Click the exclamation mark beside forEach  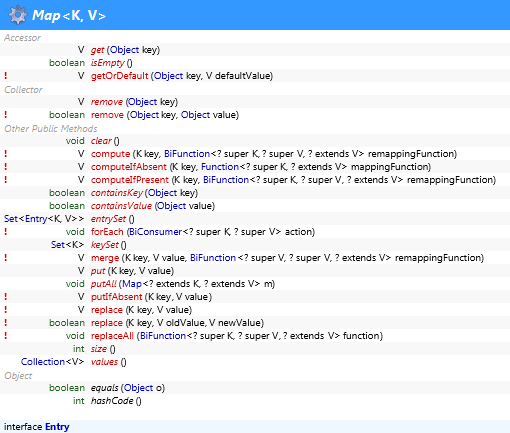point(6,232)
